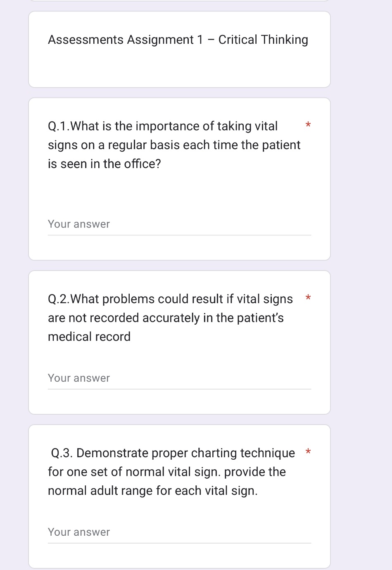Select the 'Your answer' placeholder under Q.3
Viewport: 392px width, 570px height.
pos(78,532)
